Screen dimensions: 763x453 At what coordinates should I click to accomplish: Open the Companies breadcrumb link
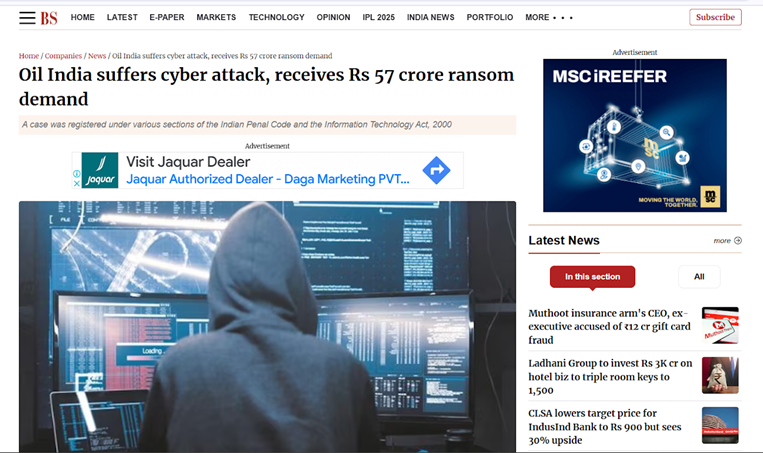pos(63,56)
